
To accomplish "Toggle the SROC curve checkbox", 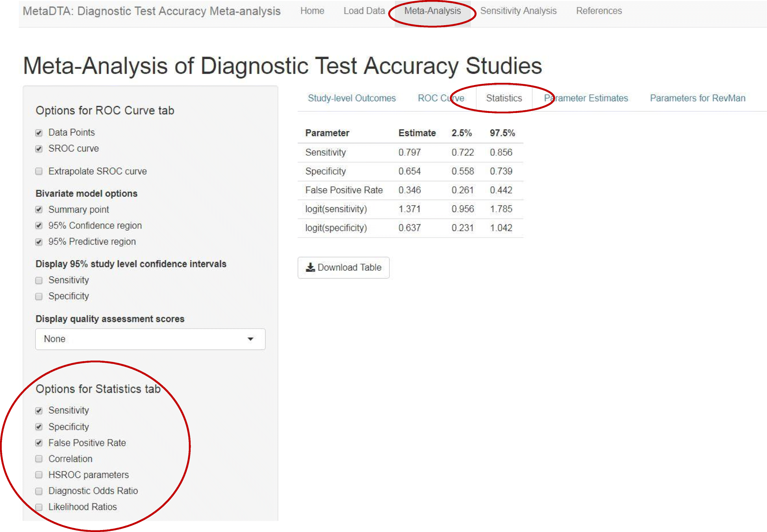I will [x=39, y=149].
